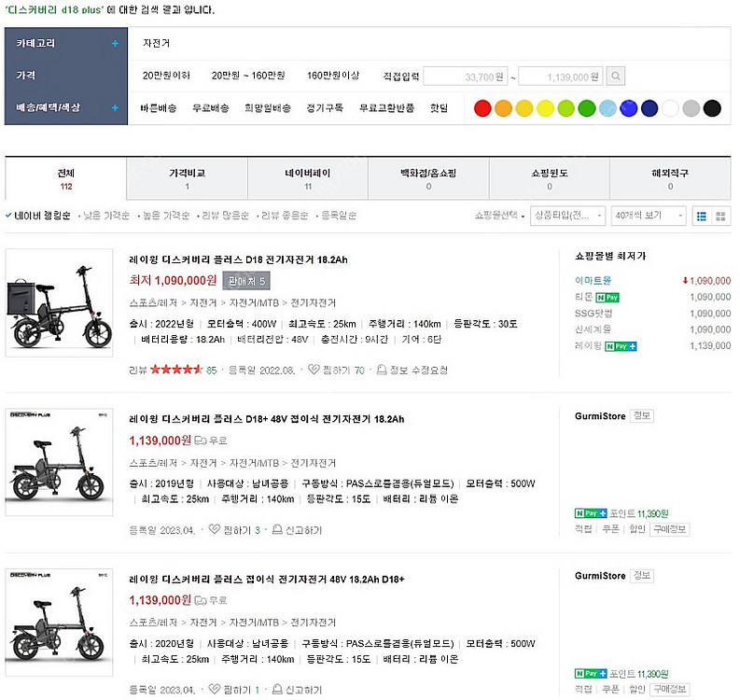Filter price 160만원이상
Image resolution: width=740 pixels, height=700 pixels.
click(333, 76)
